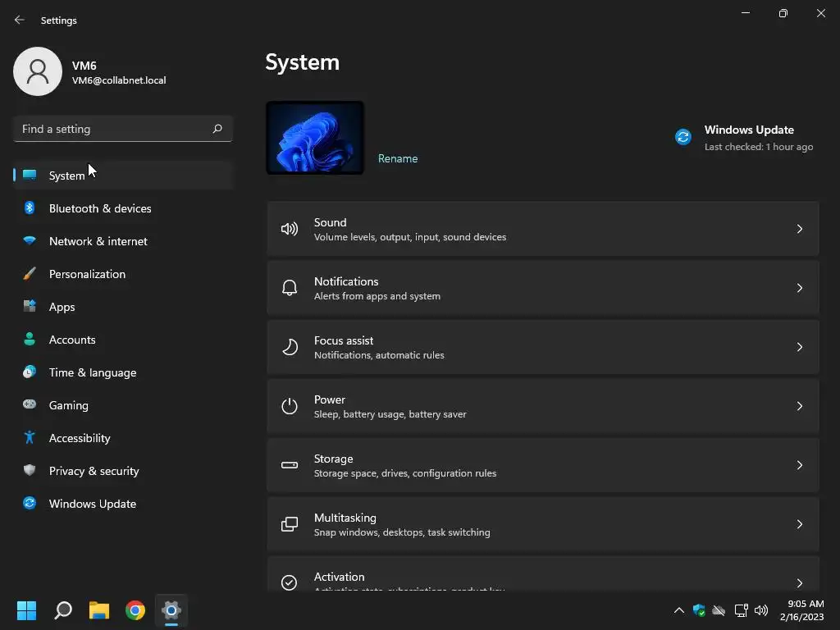Image resolution: width=840 pixels, height=630 pixels.
Task: Click the Focus assist moon icon
Action: (290, 347)
